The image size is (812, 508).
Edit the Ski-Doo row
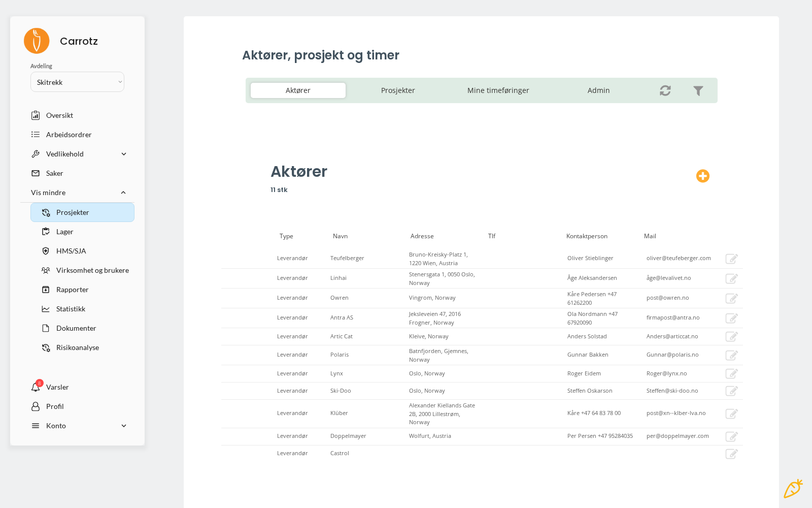click(731, 391)
